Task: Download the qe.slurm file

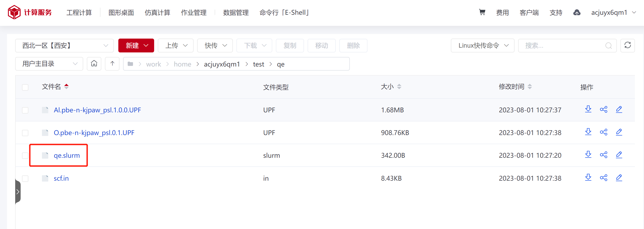Action: (588, 155)
